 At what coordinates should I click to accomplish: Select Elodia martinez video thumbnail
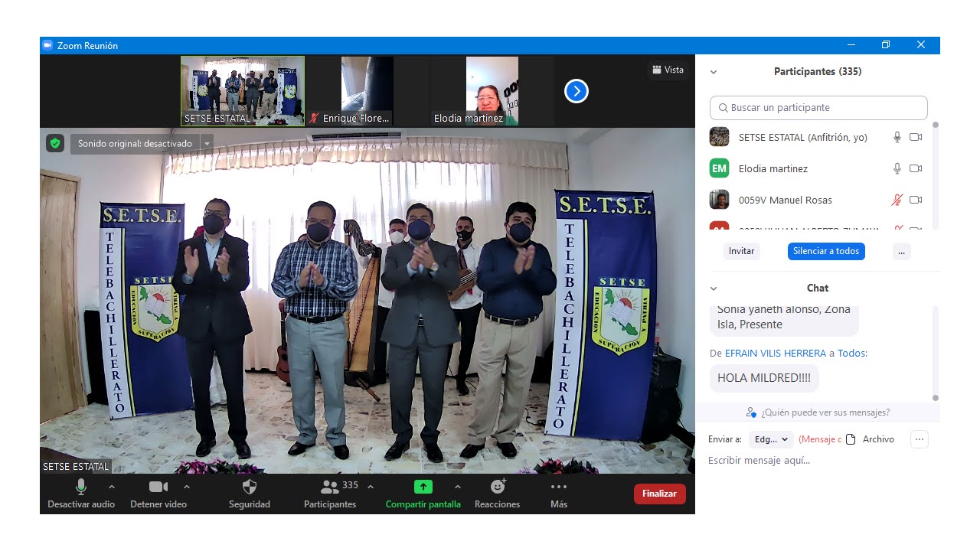point(492,91)
